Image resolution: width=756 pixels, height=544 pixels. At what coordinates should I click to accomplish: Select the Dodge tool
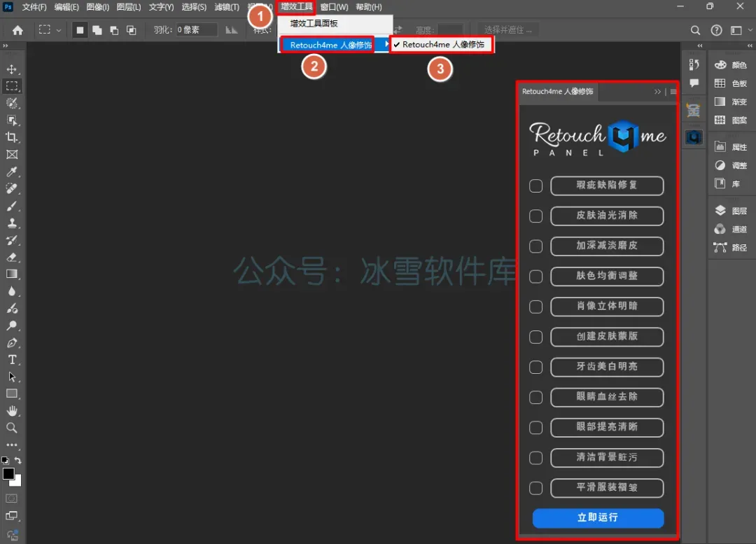point(12,326)
